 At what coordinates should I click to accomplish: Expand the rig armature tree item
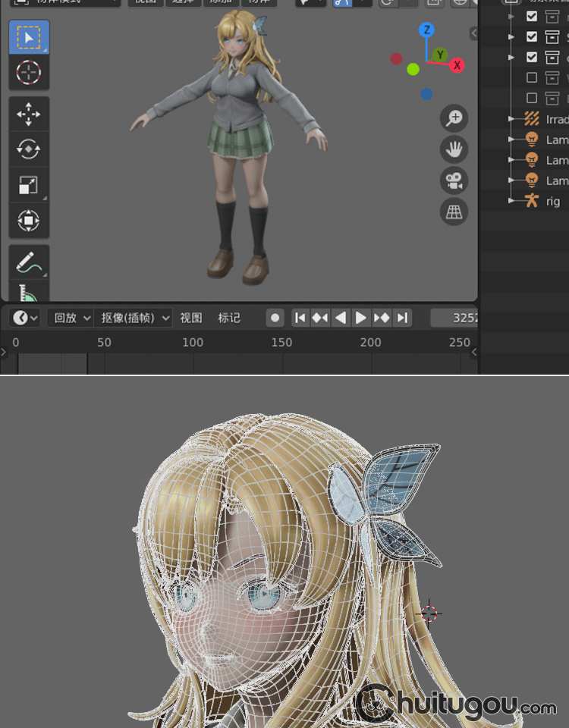[x=511, y=201]
